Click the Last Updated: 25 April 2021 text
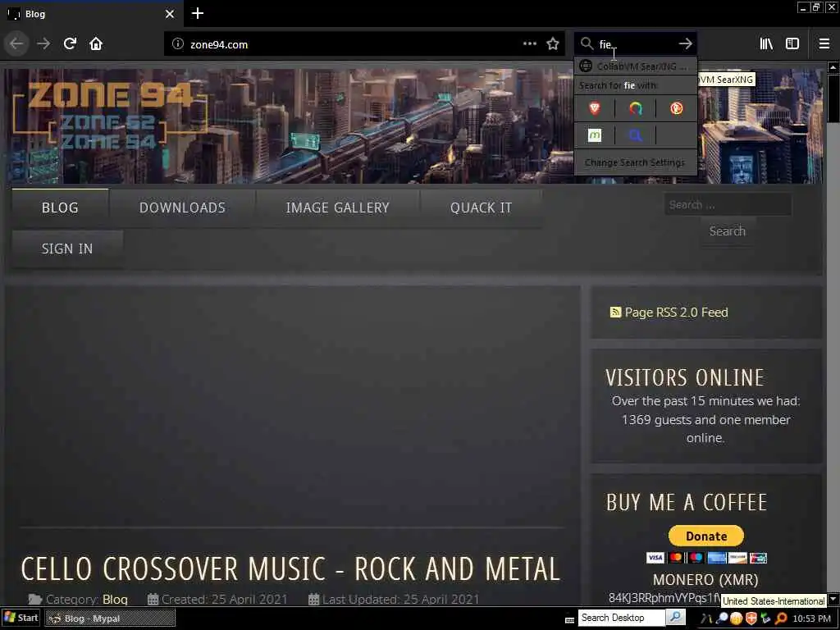The width and height of the screenshot is (840, 630). click(400, 600)
